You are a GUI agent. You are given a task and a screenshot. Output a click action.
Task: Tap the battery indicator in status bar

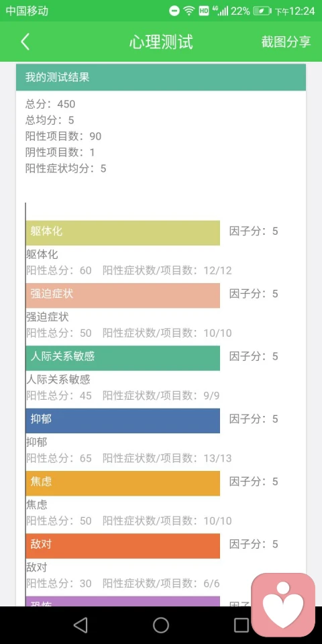click(262, 11)
